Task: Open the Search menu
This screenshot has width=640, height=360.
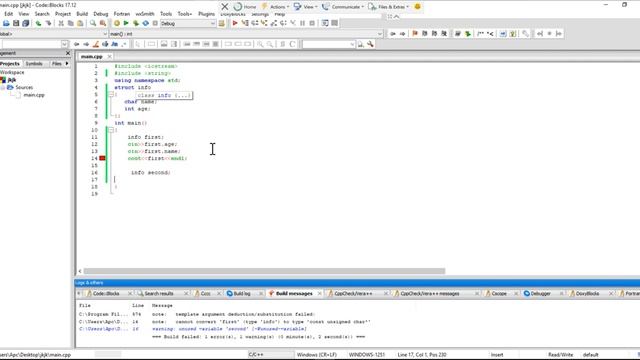Action: click(x=42, y=14)
